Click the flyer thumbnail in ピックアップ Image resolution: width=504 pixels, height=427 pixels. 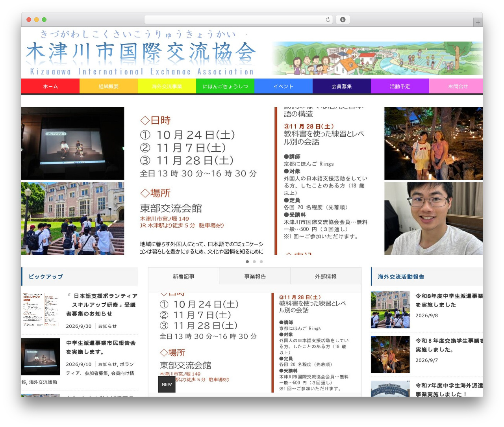pos(41,309)
